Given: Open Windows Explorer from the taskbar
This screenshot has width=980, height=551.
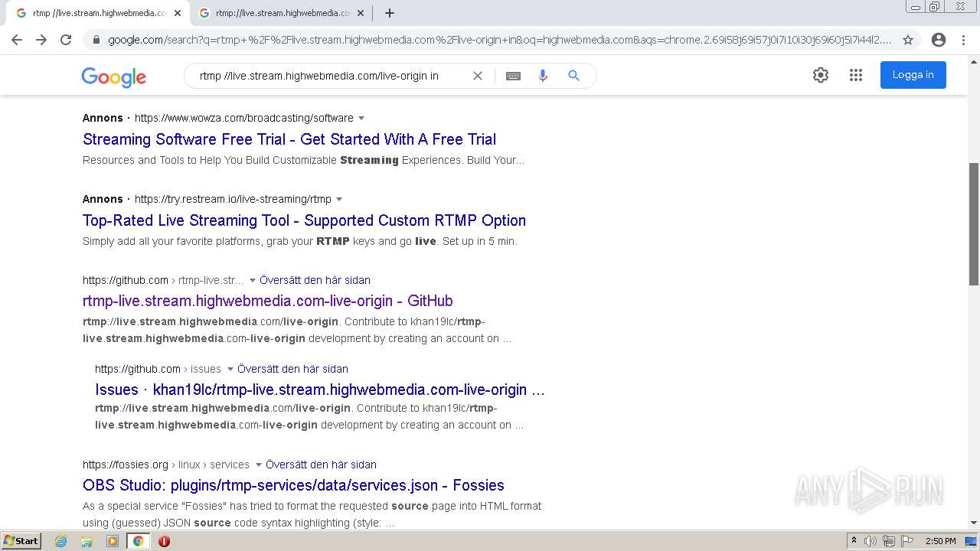Looking at the screenshot, I should [x=87, y=541].
